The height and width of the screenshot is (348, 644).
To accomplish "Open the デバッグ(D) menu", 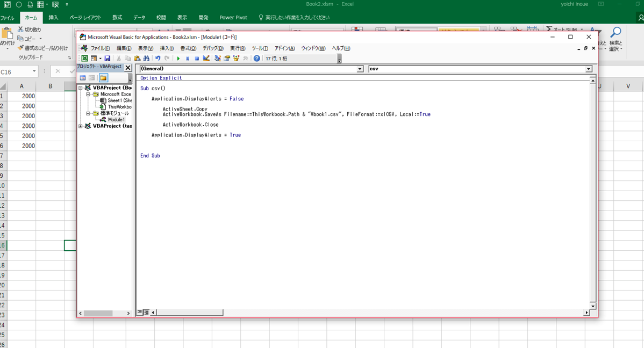I will pyautogui.click(x=213, y=48).
